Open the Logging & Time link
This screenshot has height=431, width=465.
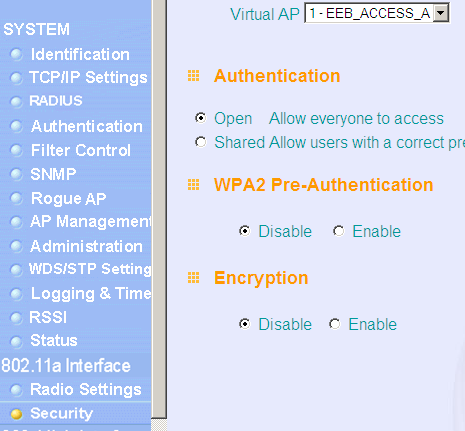[x=91, y=294]
